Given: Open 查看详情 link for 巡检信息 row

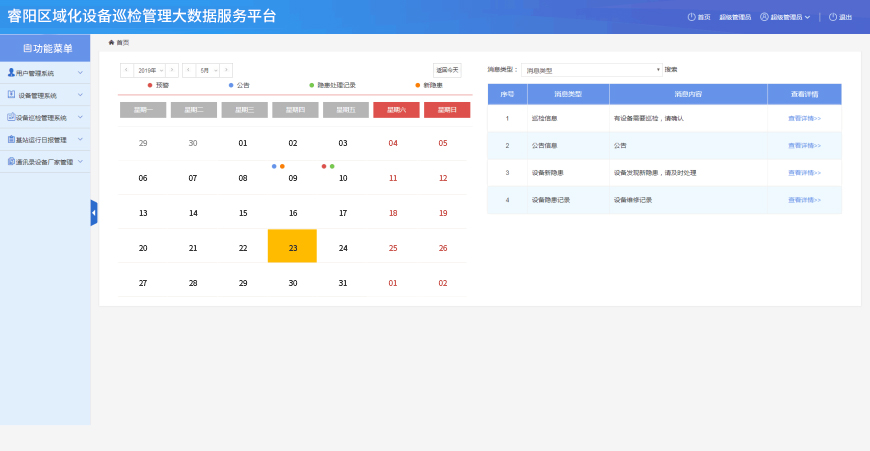Looking at the screenshot, I should 804,118.
